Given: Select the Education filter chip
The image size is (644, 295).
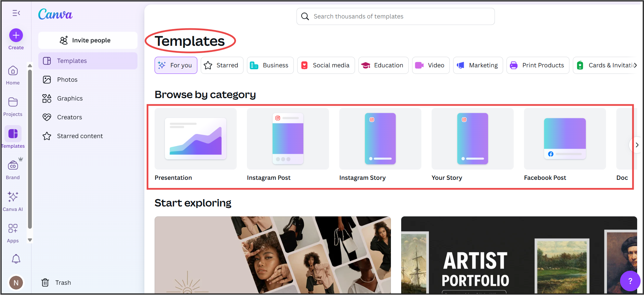Looking at the screenshot, I should pyautogui.click(x=383, y=65).
